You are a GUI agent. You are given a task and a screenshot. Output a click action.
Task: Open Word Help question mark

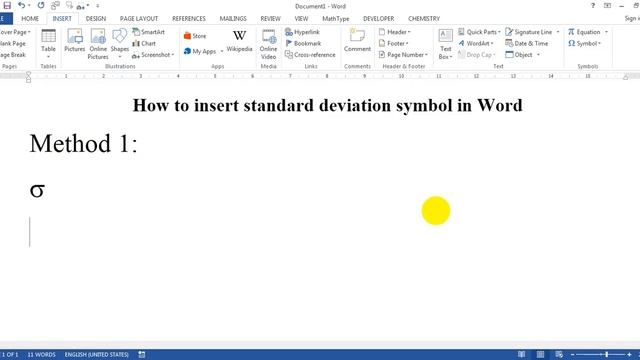pyautogui.click(x=593, y=6)
